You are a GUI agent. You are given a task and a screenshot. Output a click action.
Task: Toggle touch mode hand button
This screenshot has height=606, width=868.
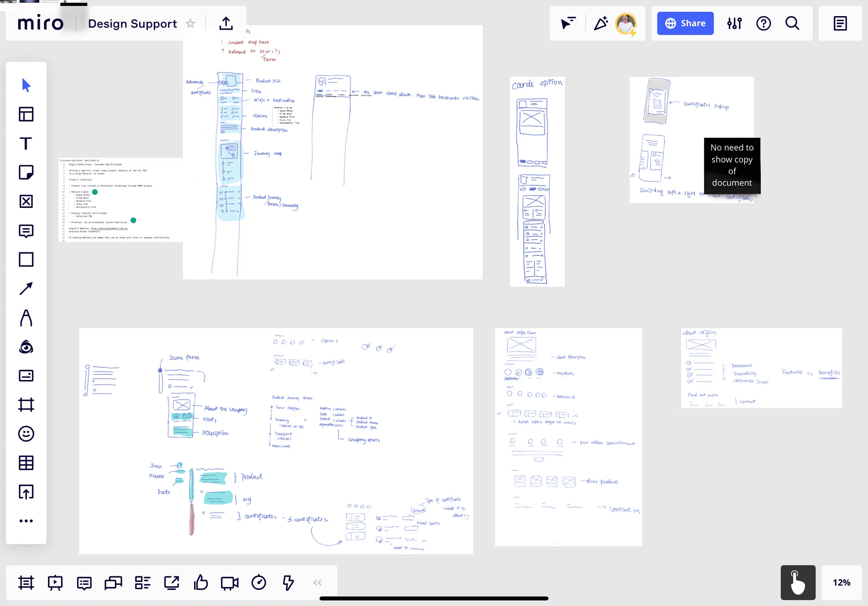pos(798,582)
